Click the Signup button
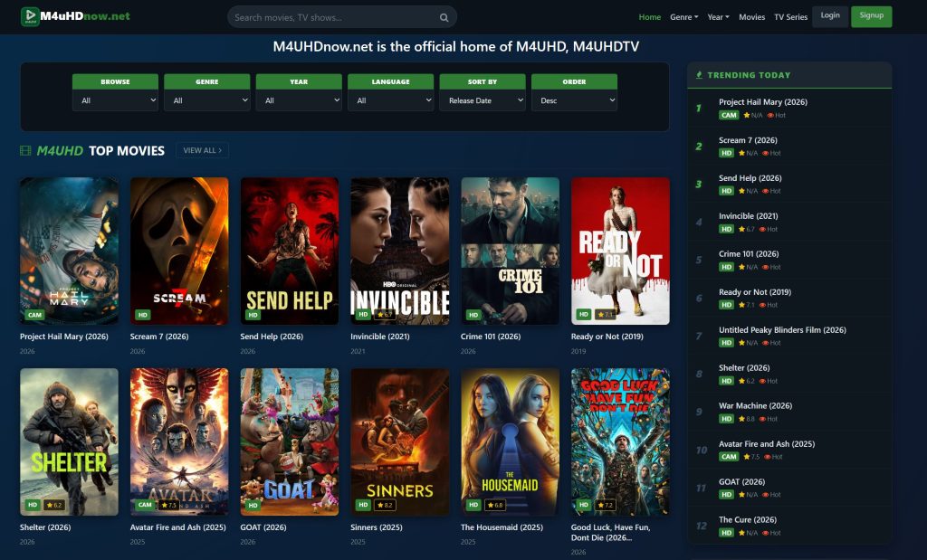Viewport: 927px width, 560px height. tap(872, 16)
